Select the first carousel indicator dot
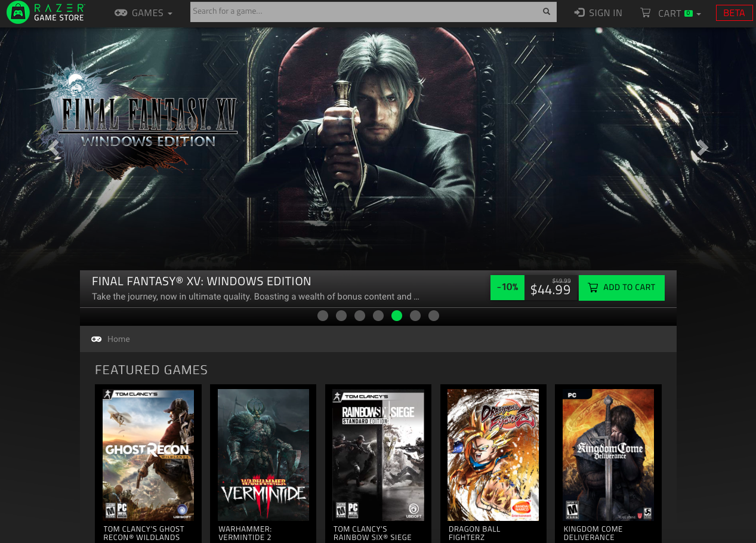The height and width of the screenshot is (543, 756). [323, 316]
